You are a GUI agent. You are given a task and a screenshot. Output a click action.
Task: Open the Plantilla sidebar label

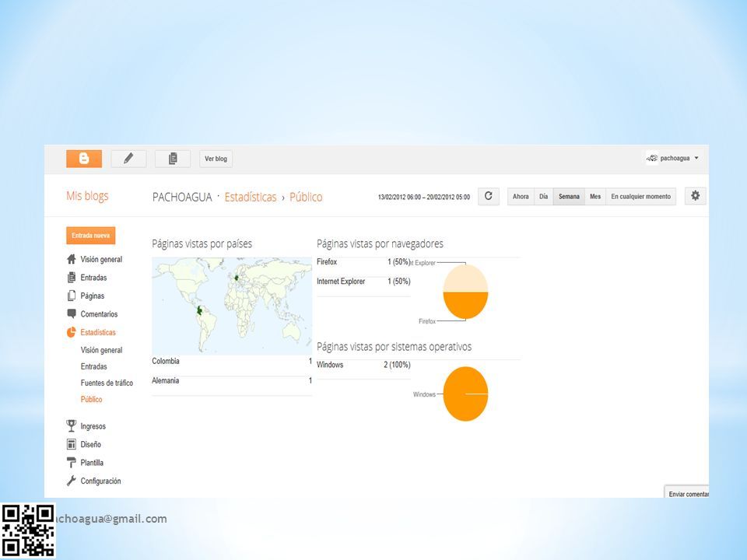point(92,463)
